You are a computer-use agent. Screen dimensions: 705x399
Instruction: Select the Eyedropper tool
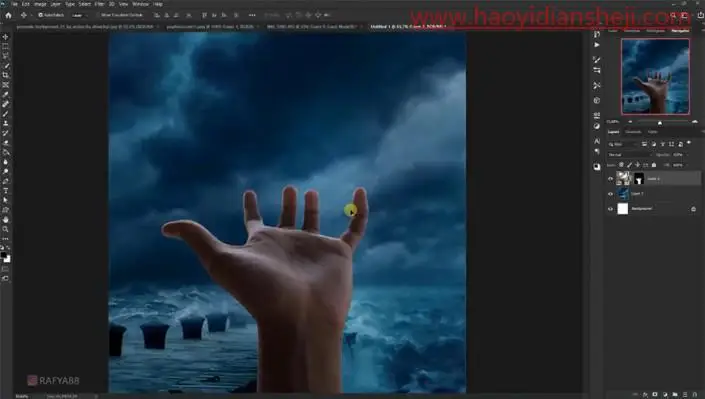tap(5, 94)
